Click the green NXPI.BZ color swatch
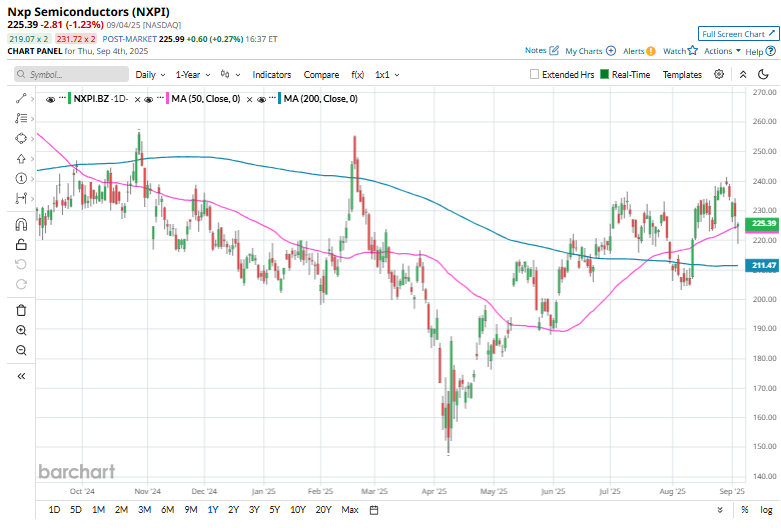Image resolution: width=781 pixels, height=528 pixels. click(70, 99)
